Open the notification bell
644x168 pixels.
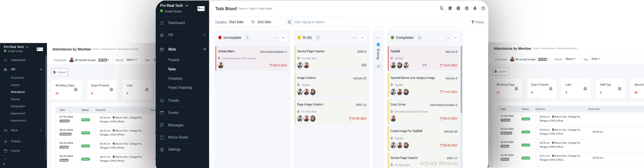[x=475, y=8]
